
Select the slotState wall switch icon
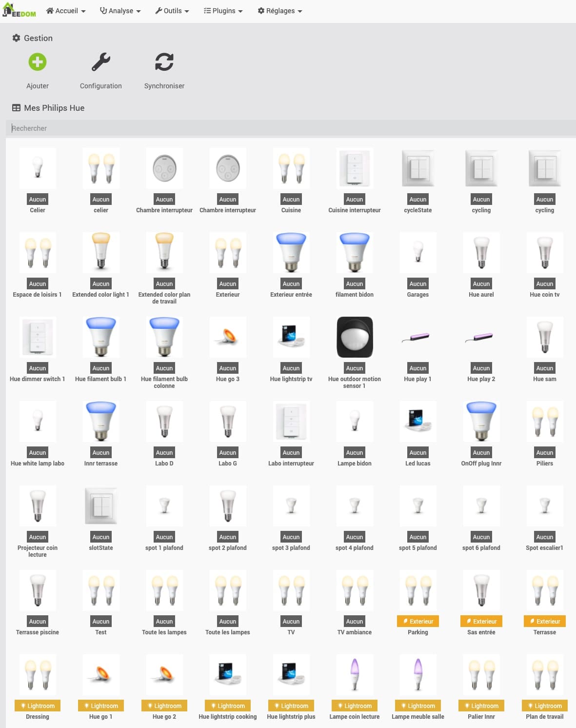pyautogui.click(x=101, y=506)
